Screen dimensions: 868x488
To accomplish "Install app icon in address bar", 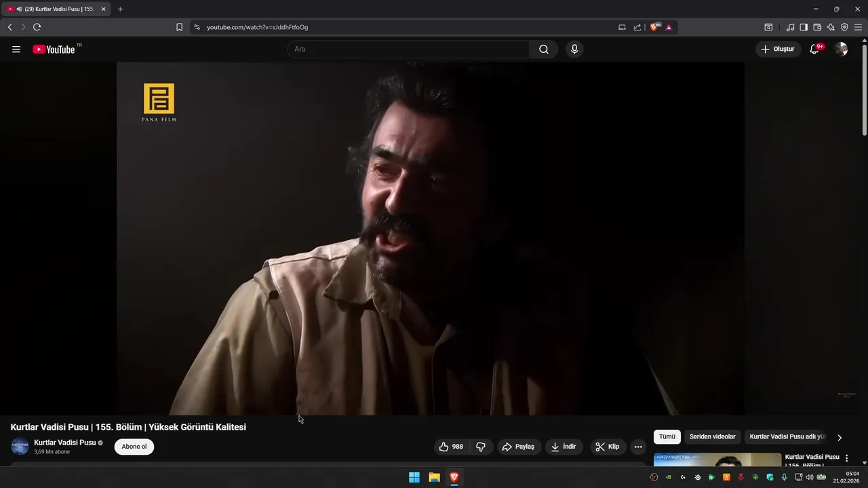I will (x=622, y=27).
